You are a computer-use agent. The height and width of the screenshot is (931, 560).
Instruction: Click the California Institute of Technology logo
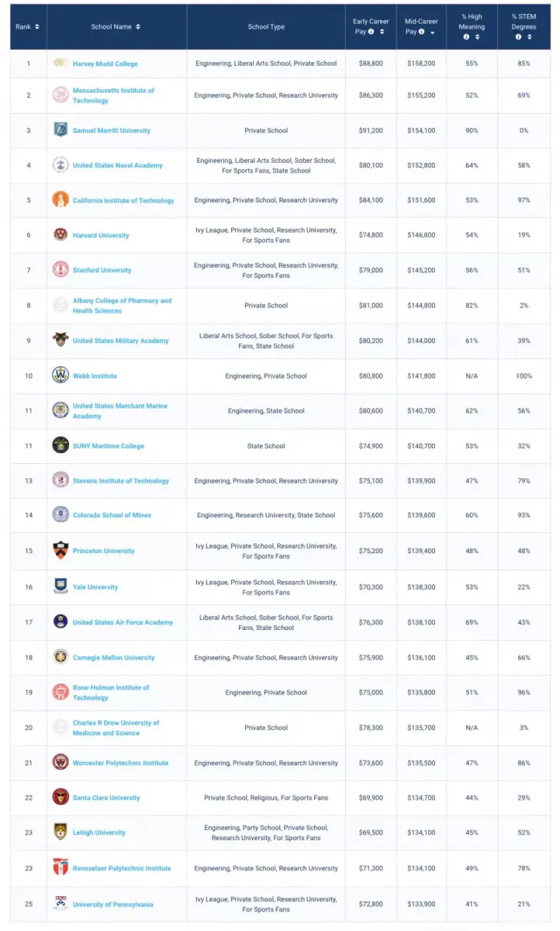pyautogui.click(x=60, y=199)
